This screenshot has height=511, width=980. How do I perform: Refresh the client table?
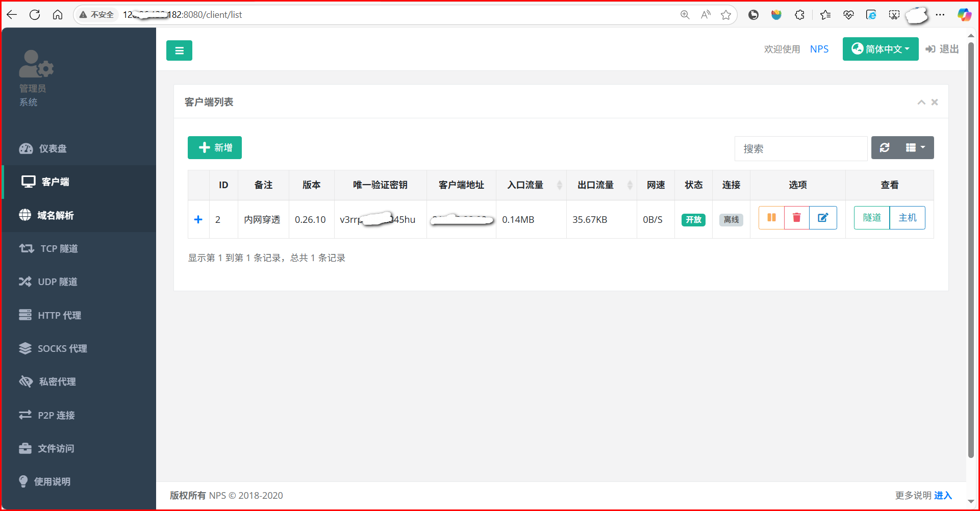point(885,147)
